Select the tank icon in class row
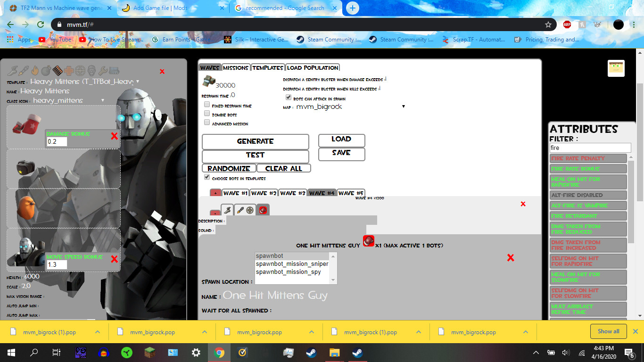This screenshot has height=362, width=644. [x=115, y=71]
